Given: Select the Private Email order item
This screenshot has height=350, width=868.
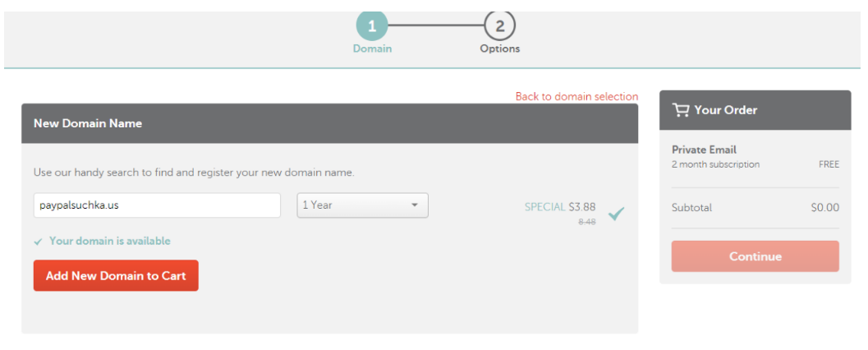Looking at the screenshot, I should 704,150.
